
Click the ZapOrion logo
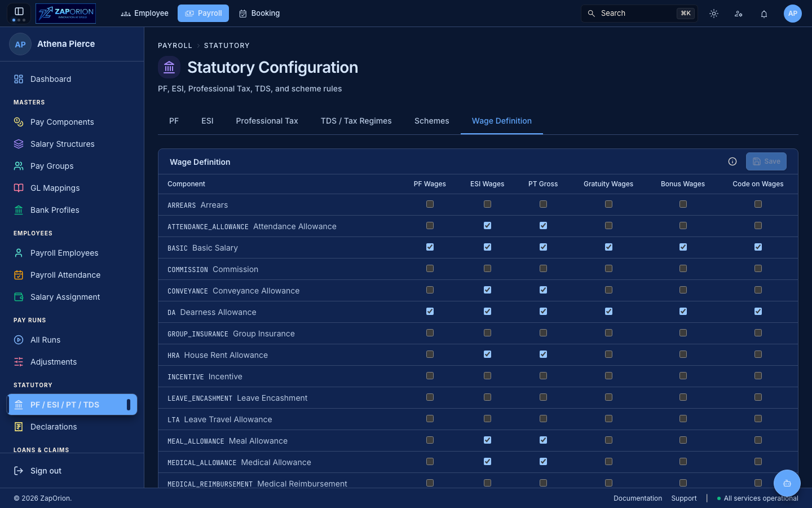[65, 13]
